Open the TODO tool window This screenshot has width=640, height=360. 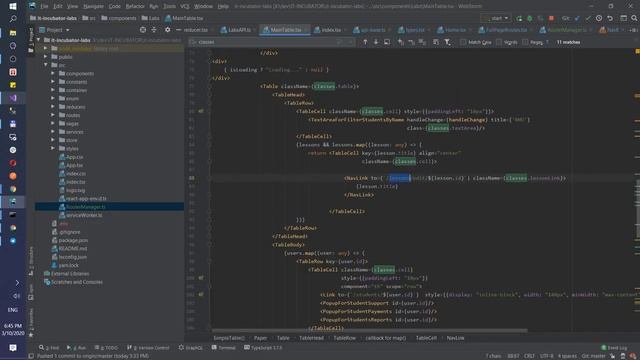(106, 348)
